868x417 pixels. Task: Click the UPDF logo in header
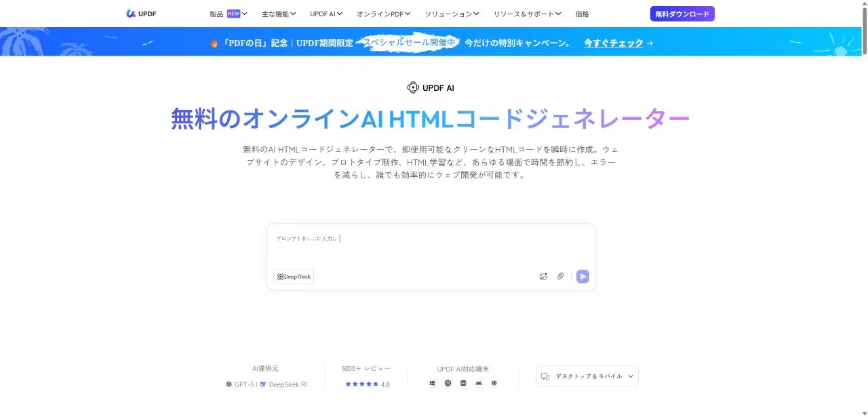coord(141,14)
